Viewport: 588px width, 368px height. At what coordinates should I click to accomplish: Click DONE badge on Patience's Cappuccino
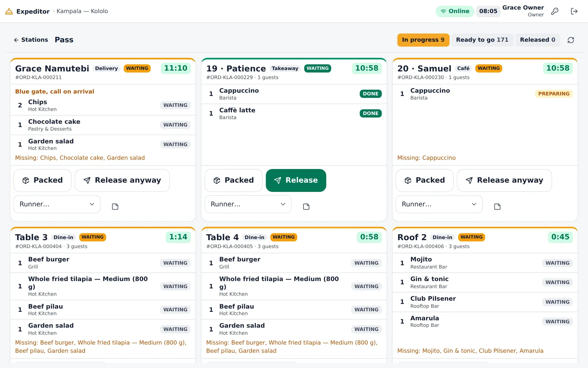click(x=370, y=94)
